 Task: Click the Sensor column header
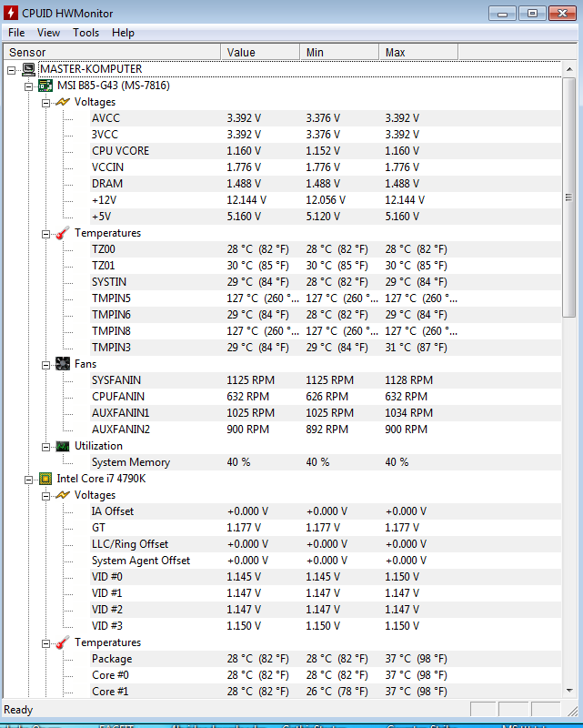coord(112,53)
